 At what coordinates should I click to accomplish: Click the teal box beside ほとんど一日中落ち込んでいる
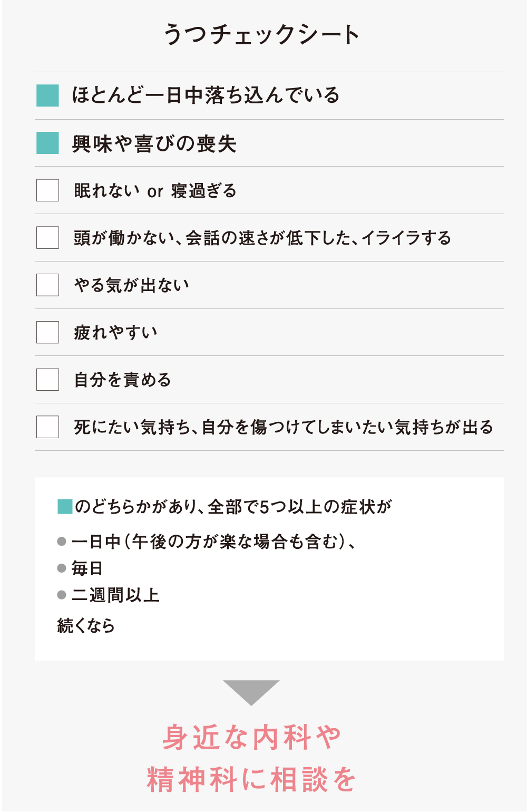47,95
